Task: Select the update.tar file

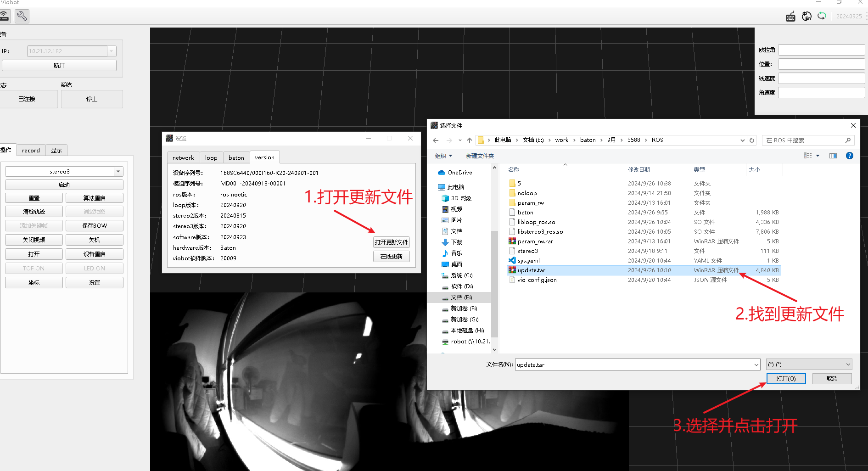Action: [644, 270]
